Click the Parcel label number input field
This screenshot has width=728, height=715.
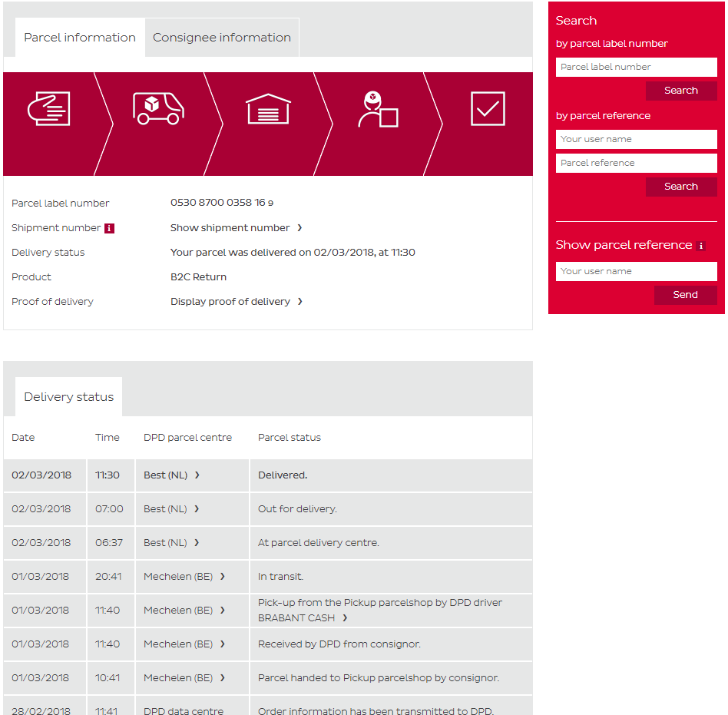point(636,67)
